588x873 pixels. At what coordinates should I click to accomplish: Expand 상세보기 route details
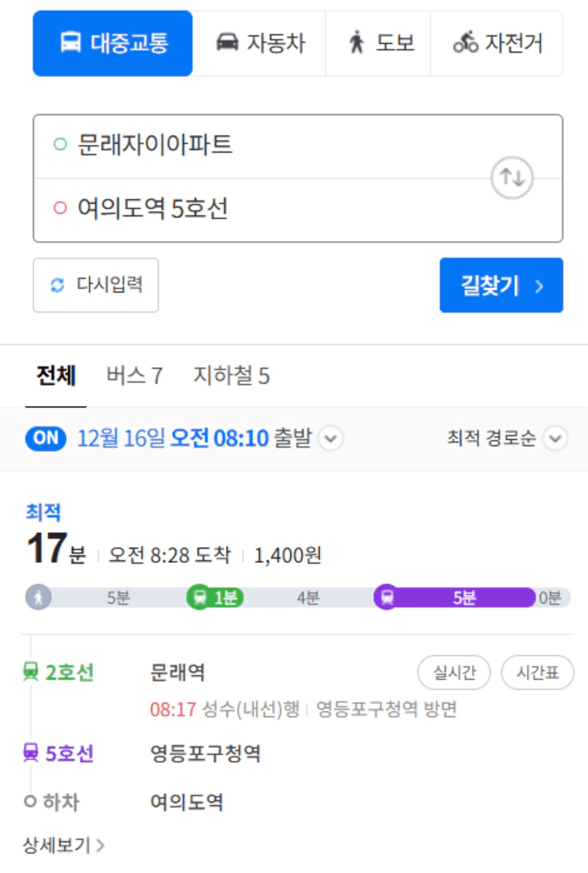(x=64, y=845)
